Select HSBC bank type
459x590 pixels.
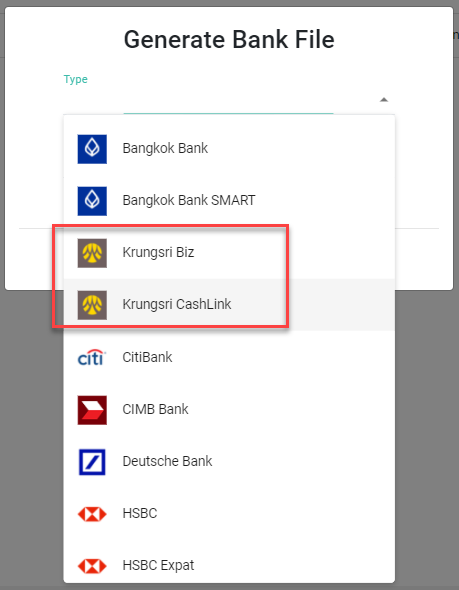point(229,514)
